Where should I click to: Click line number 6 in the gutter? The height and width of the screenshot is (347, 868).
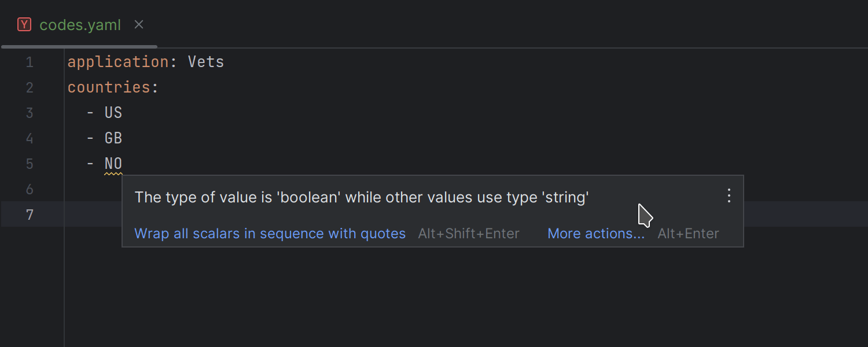30,189
